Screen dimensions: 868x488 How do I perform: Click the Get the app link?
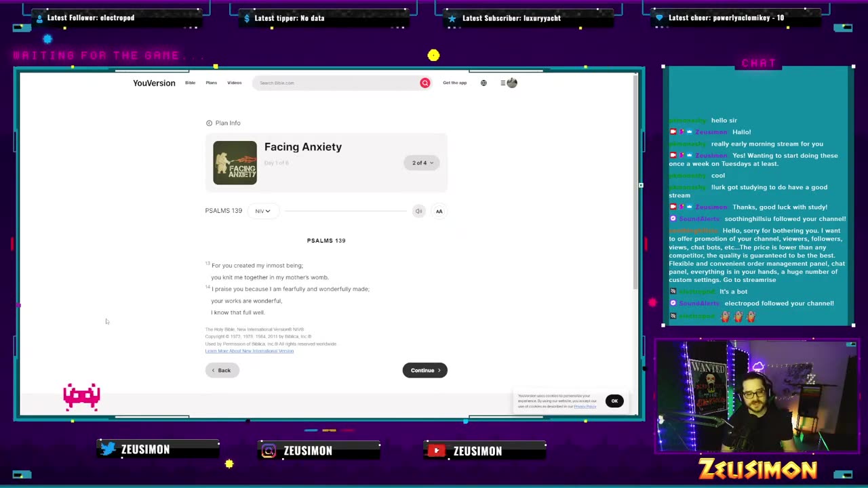[454, 83]
